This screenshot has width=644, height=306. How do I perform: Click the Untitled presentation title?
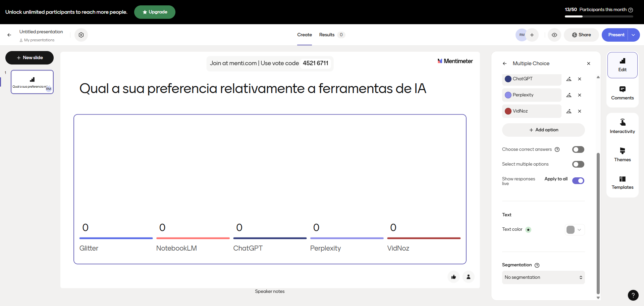coord(41,32)
